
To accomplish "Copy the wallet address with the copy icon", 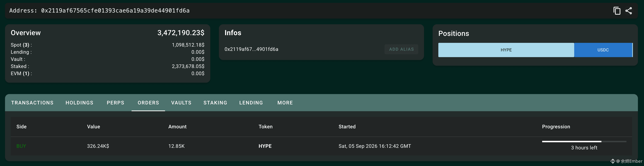I will (x=617, y=11).
